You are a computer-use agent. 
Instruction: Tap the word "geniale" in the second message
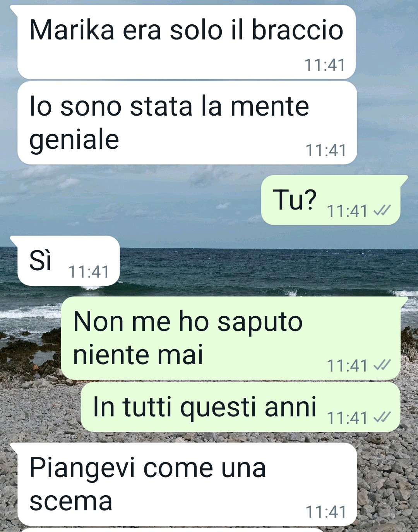click(74, 140)
